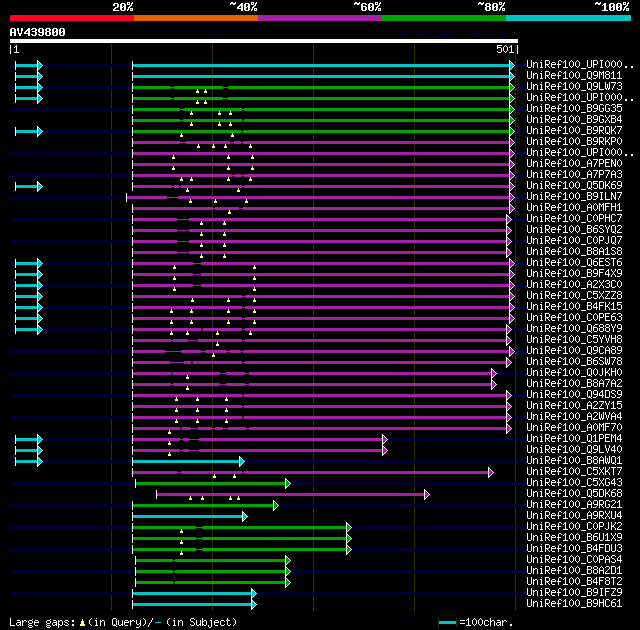This screenshot has width=640, height=630.
Task: Select the UniRef100_C0PE63 label
Action: pyautogui.click(x=574, y=318)
